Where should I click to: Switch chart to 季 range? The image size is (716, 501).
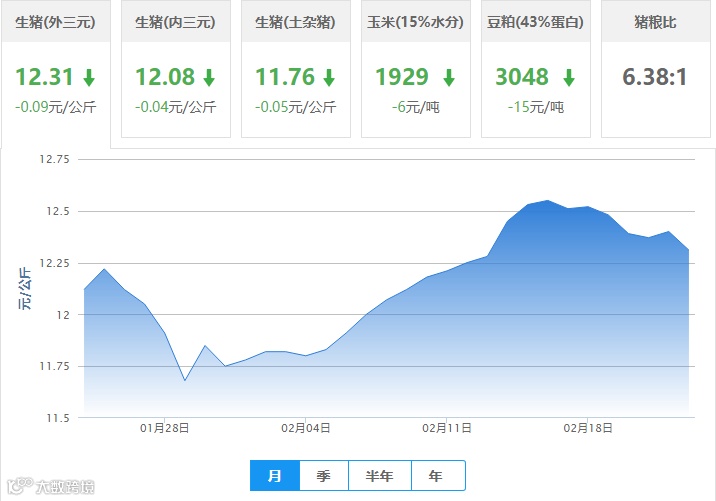324,475
